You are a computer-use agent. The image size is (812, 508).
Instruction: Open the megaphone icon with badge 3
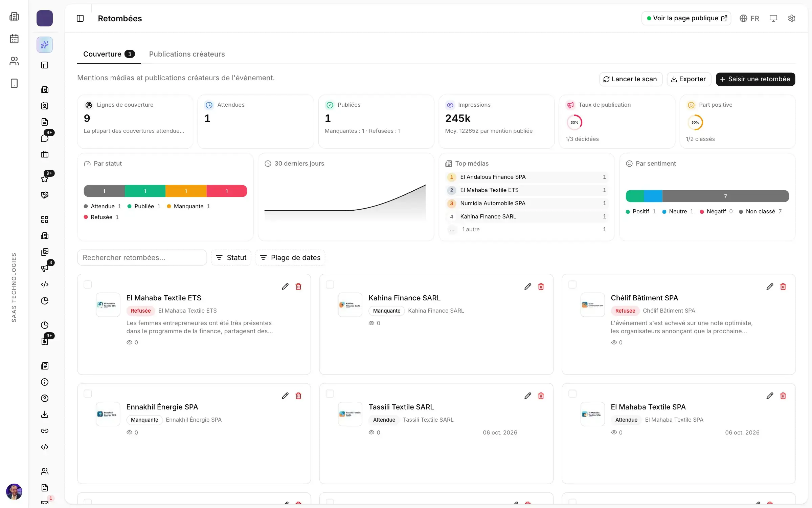[x=45, y=268]
